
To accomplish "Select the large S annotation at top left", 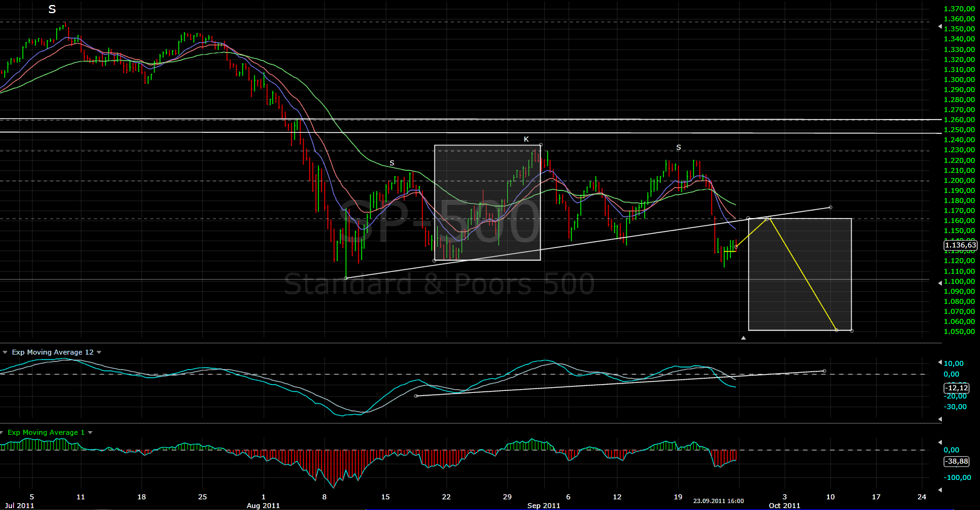I will (52, 9).
